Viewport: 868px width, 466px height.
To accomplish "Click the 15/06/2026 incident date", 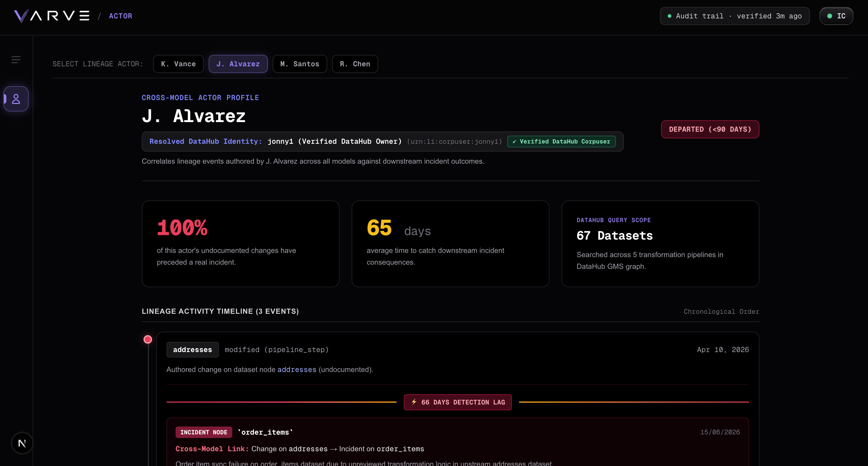I will [720, 432].
